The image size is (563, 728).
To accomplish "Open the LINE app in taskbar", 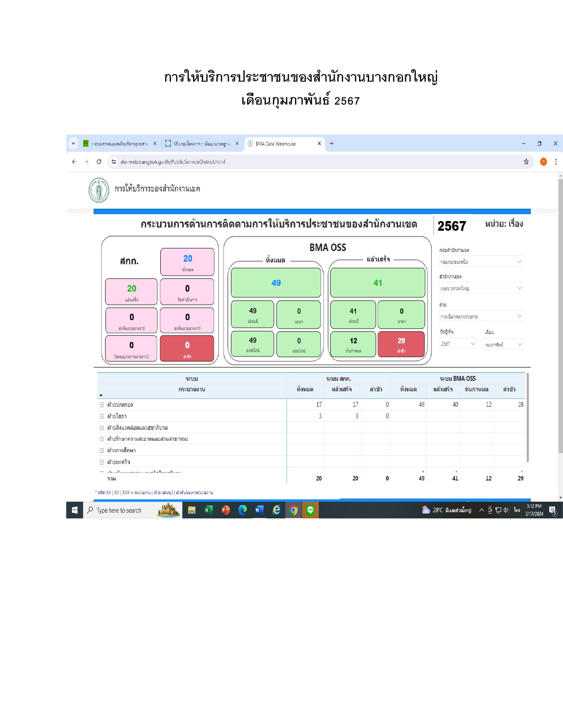I will tap(310, 510).
